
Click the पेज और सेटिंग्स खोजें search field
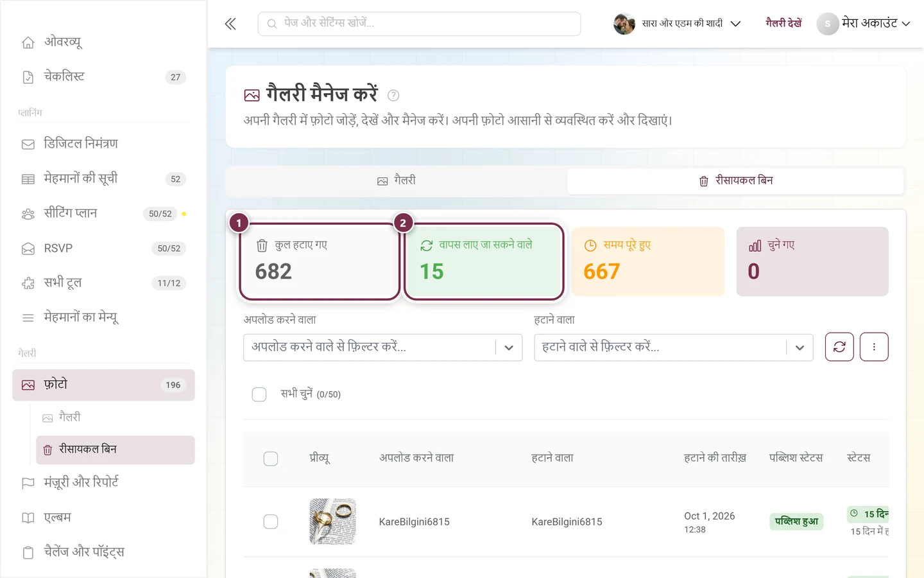pos(420,24)
